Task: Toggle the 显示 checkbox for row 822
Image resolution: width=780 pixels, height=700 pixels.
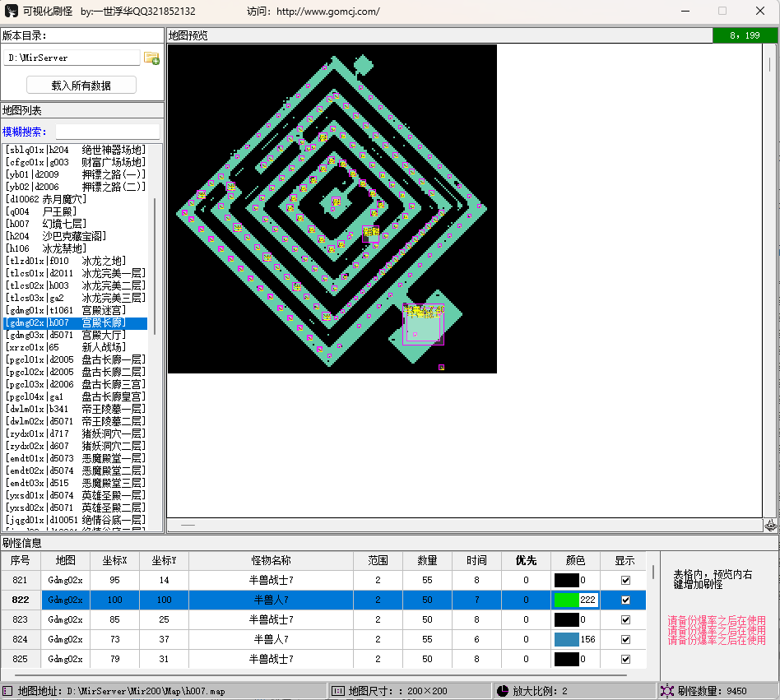Action: pos(625,600)
